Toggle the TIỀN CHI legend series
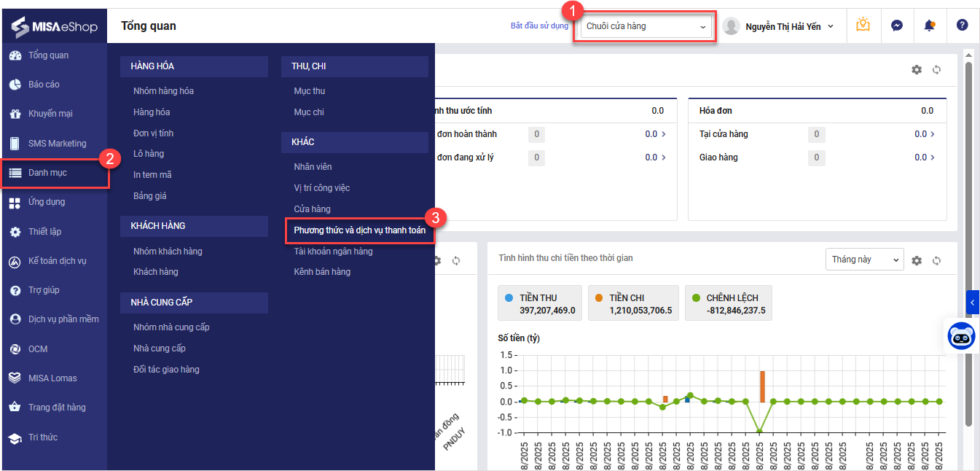This screenshot has height=471, width=980. click(x=632, y=303)
